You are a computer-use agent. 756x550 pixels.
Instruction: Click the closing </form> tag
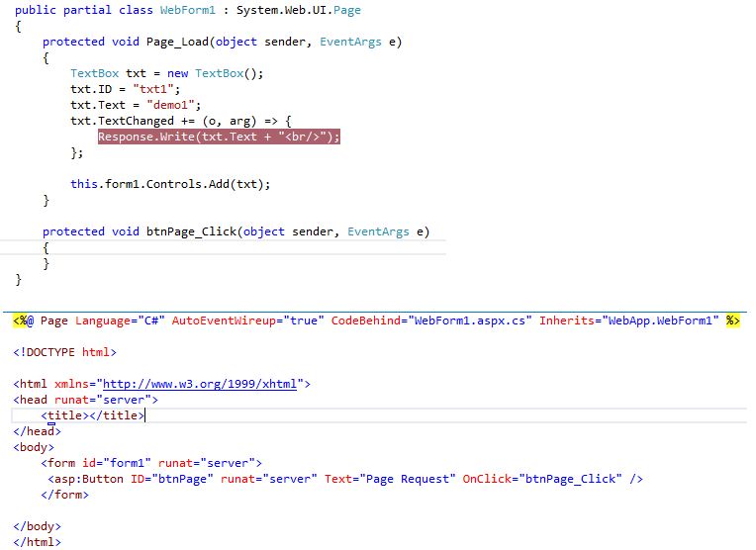(64, 495)
